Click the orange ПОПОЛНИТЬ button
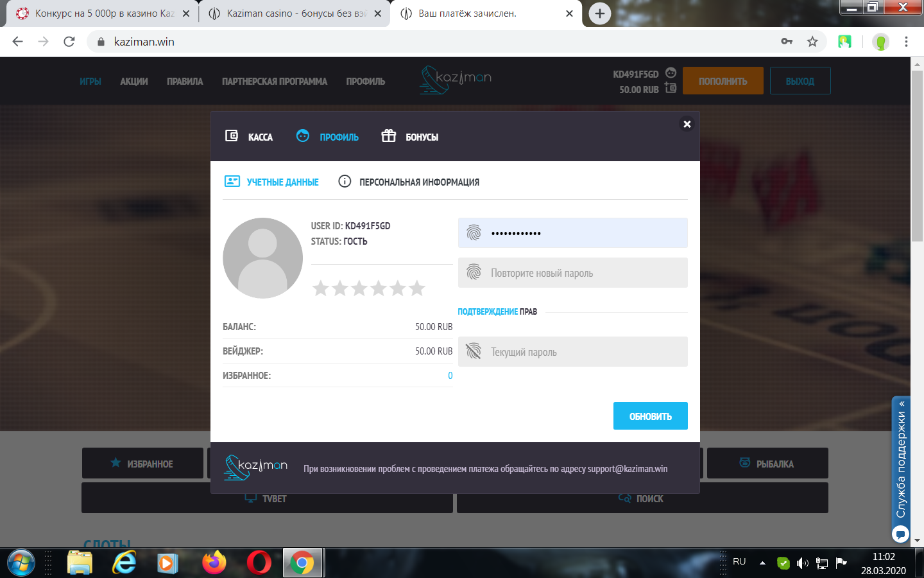The height and width of the screenshot is (578, 924). point(723,81)
